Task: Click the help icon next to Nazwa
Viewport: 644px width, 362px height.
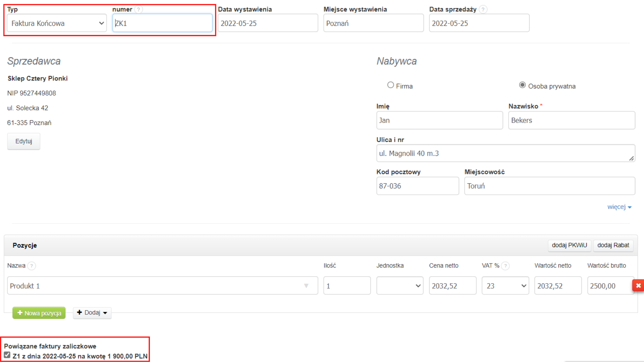Action: 32,266
